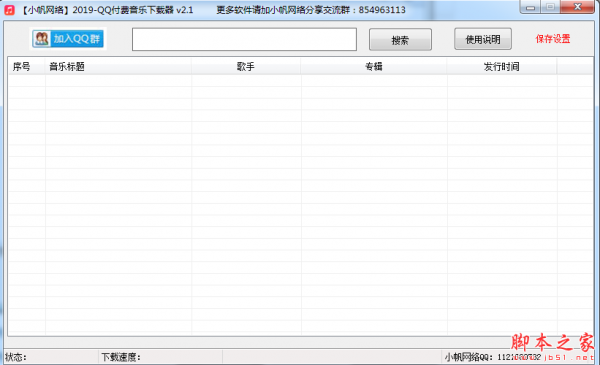
Task: Sort by the 歌手 column header
Action: tap(246, 67)
